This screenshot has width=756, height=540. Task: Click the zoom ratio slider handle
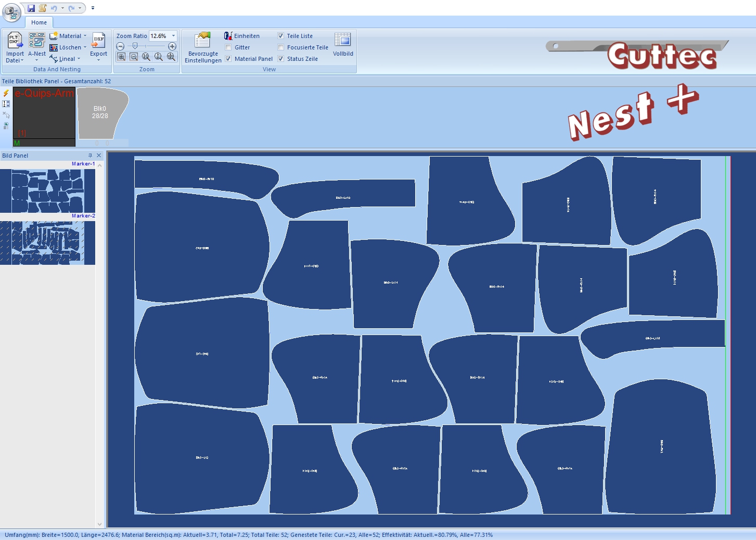click(135, 46)
